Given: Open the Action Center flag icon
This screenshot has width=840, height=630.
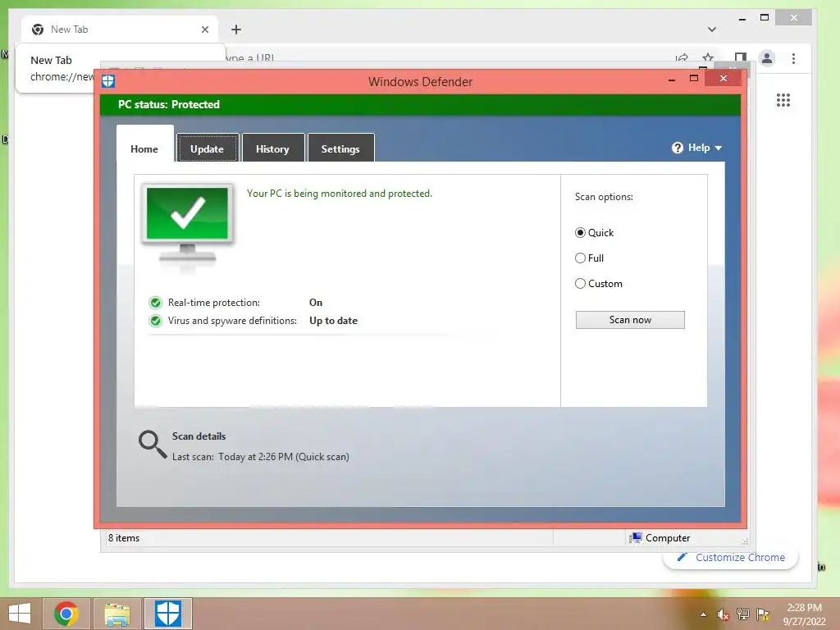Looking at the screenshot, I should tap(763, 614).
